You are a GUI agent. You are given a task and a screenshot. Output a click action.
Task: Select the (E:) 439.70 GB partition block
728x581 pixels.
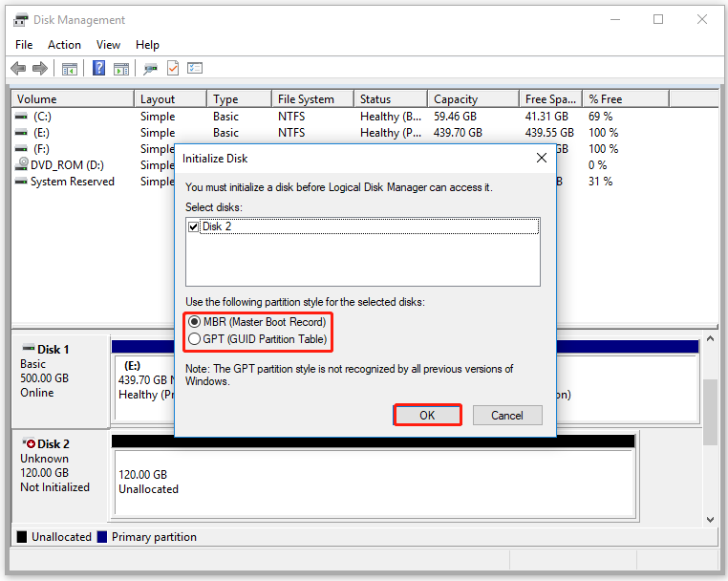point(145,387)
